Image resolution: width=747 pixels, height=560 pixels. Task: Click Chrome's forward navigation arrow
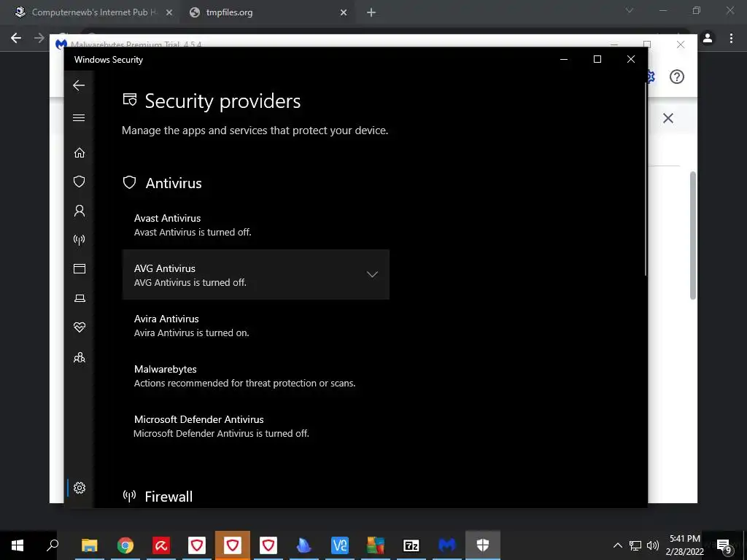point(39,38)
